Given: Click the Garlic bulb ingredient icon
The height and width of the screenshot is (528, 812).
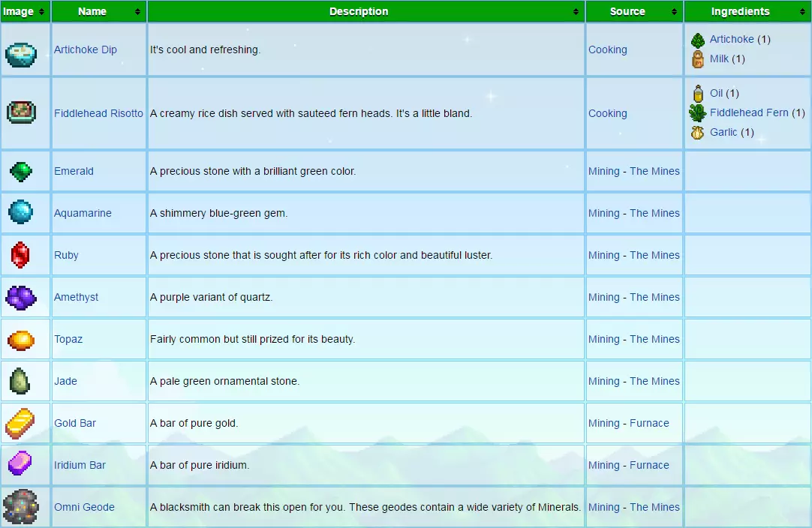Looking at the screenshot, I should pyautogui.click(x=697, y=133).
